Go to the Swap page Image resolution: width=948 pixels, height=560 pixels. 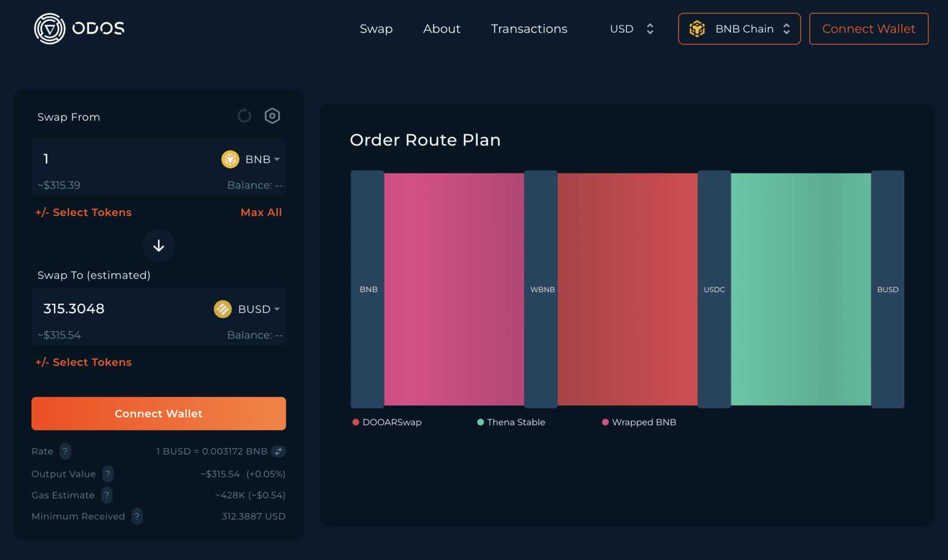(376, 29)
